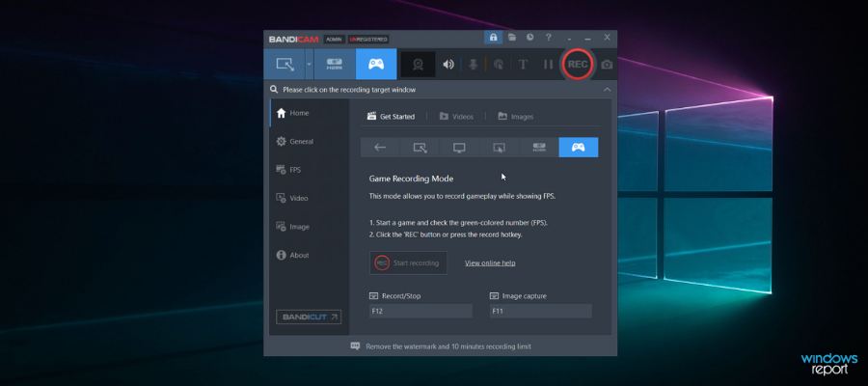868x386 pixels.
Task: Click Remove the watermark and recording limit message
Action: click(448, 346)
